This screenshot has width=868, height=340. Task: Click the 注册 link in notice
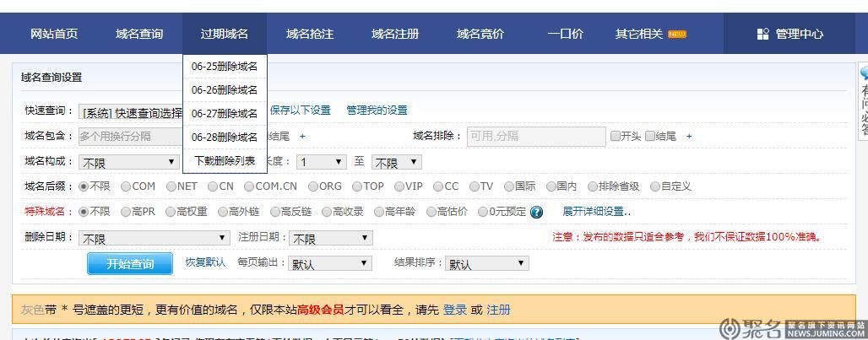pyautogui.click(x=498, y=310)
